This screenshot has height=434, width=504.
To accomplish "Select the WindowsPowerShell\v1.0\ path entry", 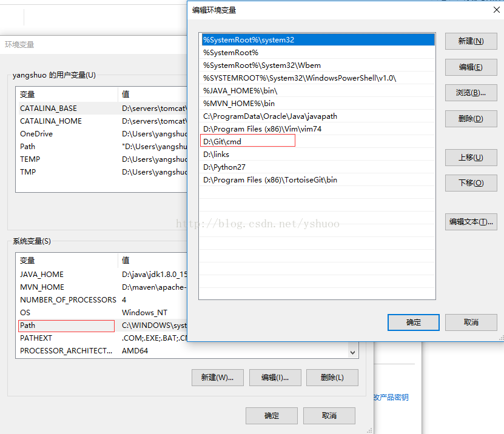I will point(317,78).
